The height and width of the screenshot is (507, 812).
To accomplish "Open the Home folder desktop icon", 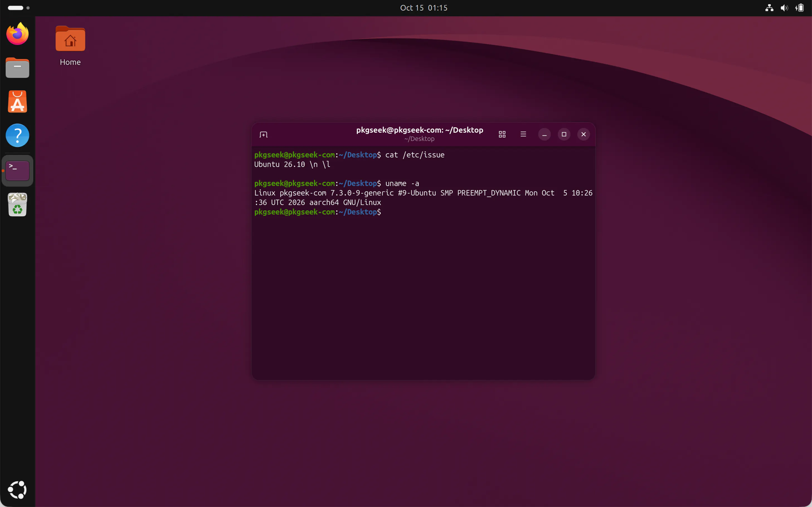I will [70, 46].
